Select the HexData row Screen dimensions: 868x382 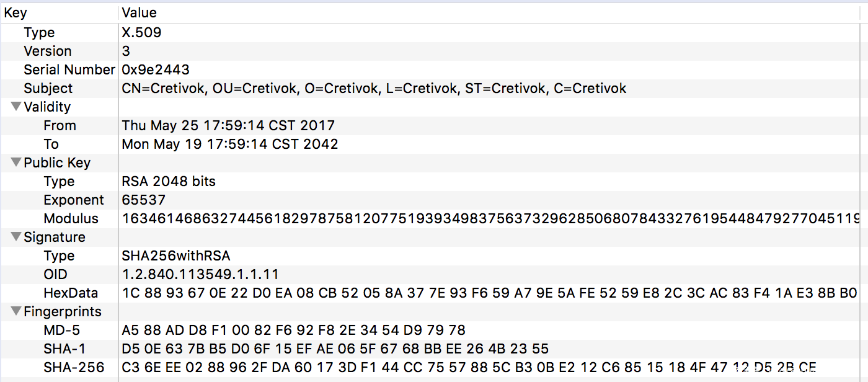click(x=69, y=293)
